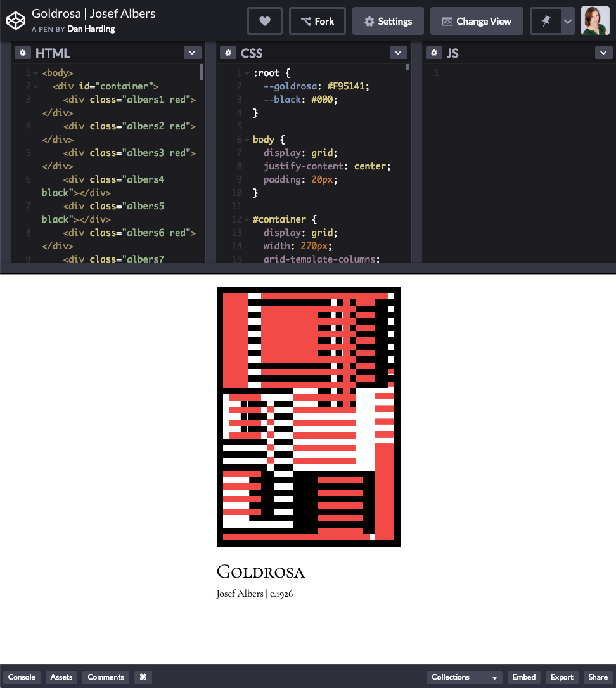Collapse the #container rule fold arrow in CSS
The width and height of the screenshot is (616, 688).
pos(247,220)
